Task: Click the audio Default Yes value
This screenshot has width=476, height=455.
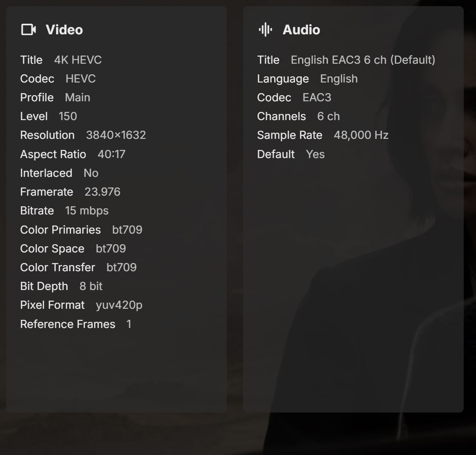Action: [x=315, y=154]
